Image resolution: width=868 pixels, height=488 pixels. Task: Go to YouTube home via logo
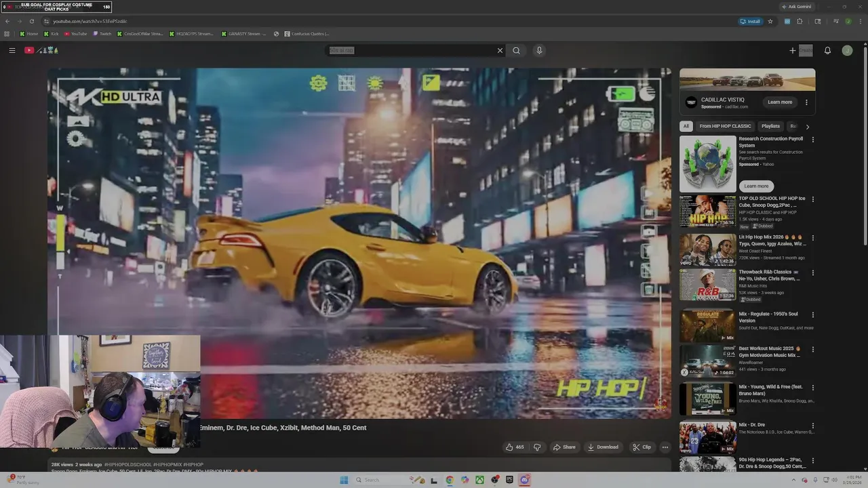[41, 50]
